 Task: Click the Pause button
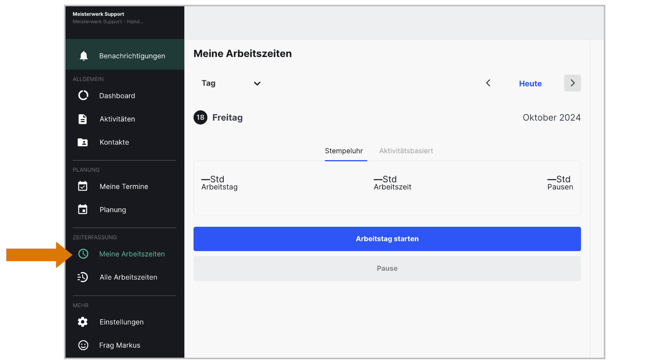[x=387, y=268]
